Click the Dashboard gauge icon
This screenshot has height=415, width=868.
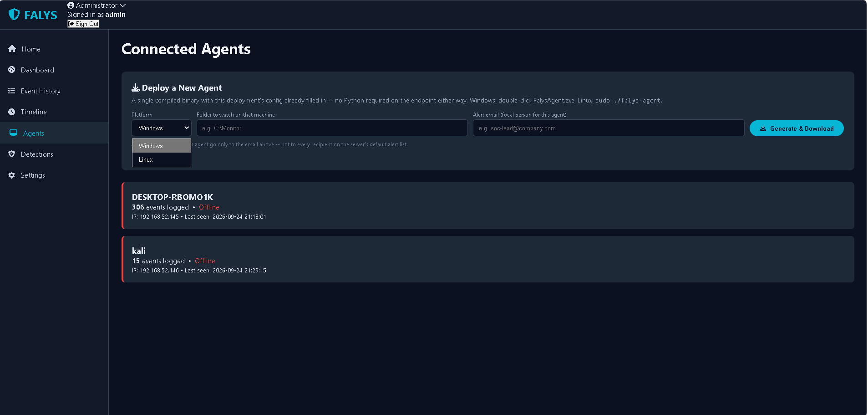12,70
